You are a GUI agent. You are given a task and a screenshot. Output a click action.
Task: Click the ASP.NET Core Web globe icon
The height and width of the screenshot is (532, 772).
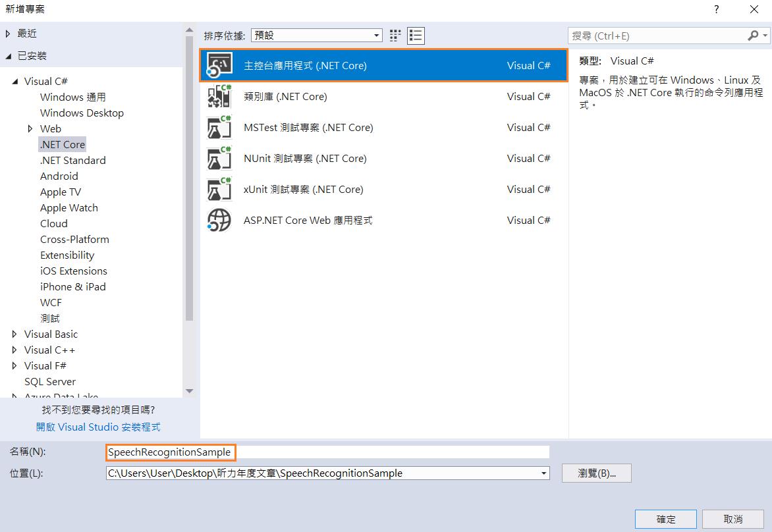(x=219, y=220)
